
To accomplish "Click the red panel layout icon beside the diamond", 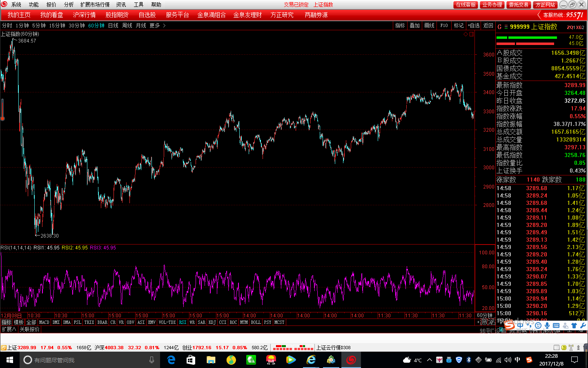I will coord(472,34).
